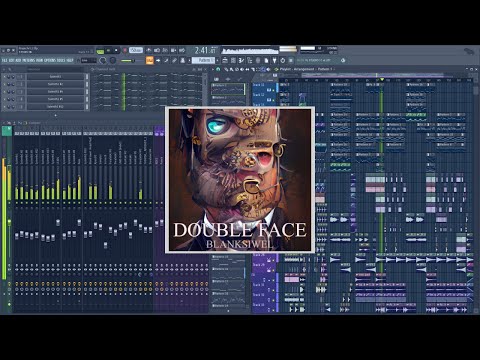
Task: Click the Double Face album art image
Action: coord(240,180)
